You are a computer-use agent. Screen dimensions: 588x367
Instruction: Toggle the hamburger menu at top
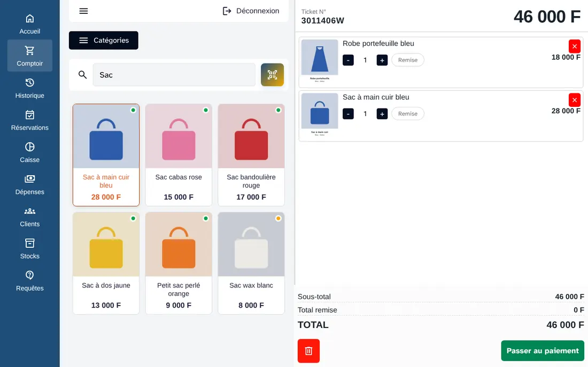tap(83, 11)
